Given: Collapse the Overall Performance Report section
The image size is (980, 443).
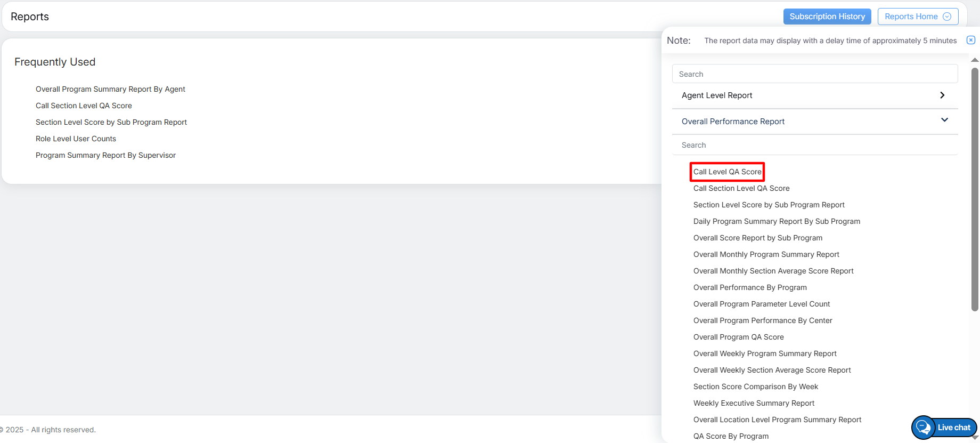Looking at the screenshot, I should click(944, 120).
